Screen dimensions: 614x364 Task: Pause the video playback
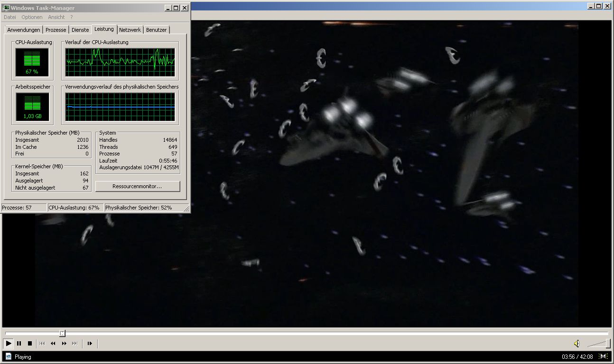pos(19,344)
